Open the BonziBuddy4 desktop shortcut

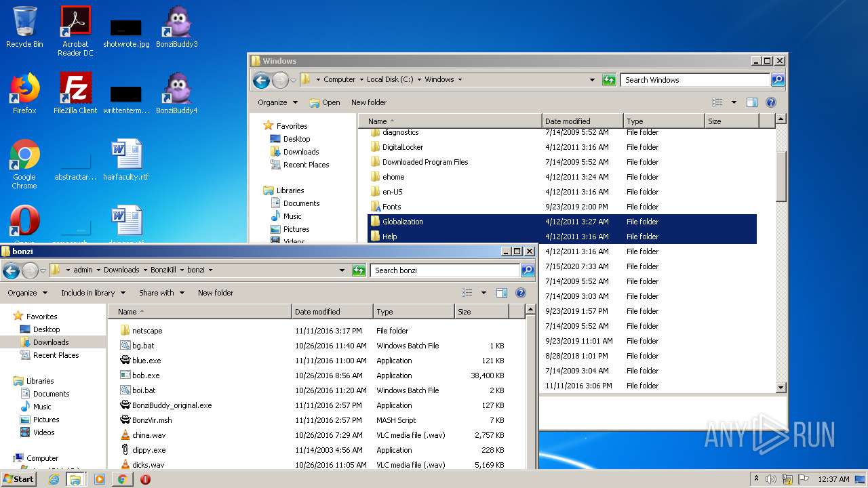[176, 94]
